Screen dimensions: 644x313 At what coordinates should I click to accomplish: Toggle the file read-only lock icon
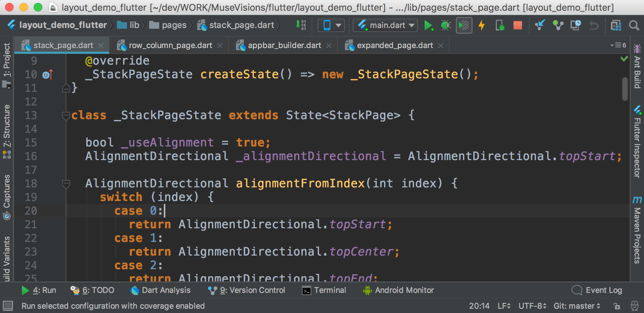(x=617, y=306)
